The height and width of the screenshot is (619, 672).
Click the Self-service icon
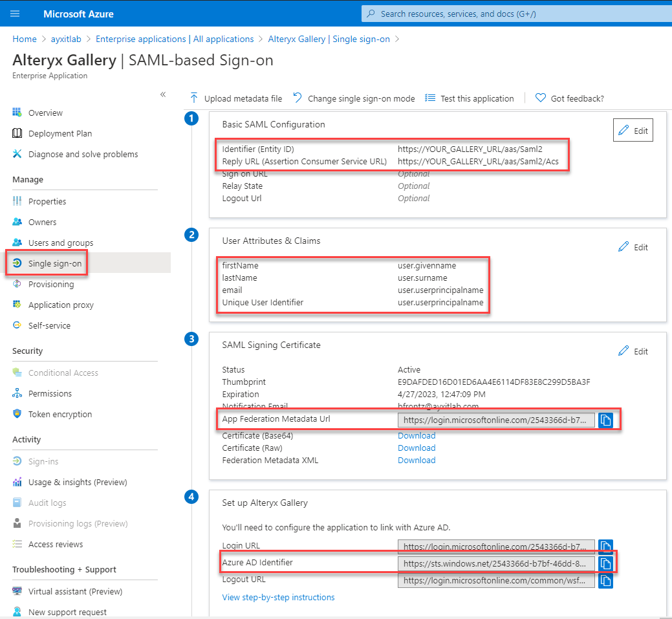[17, 325]
